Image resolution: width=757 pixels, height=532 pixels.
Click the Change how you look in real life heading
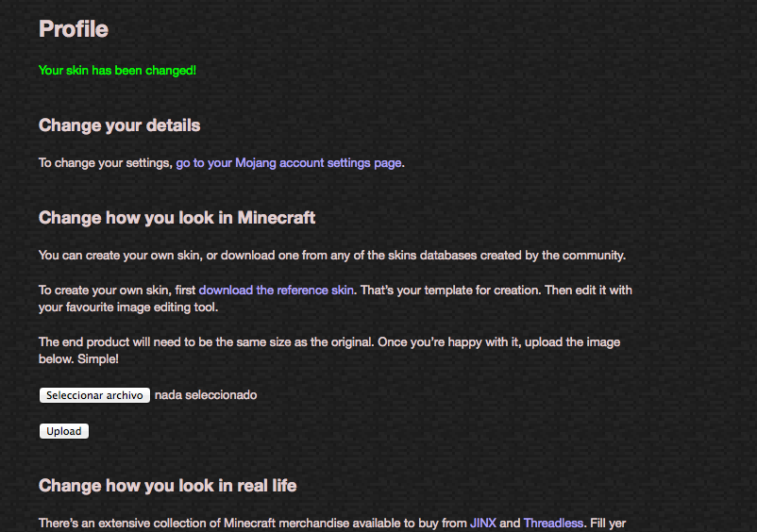pyautogui.click(x=167, y=486)
